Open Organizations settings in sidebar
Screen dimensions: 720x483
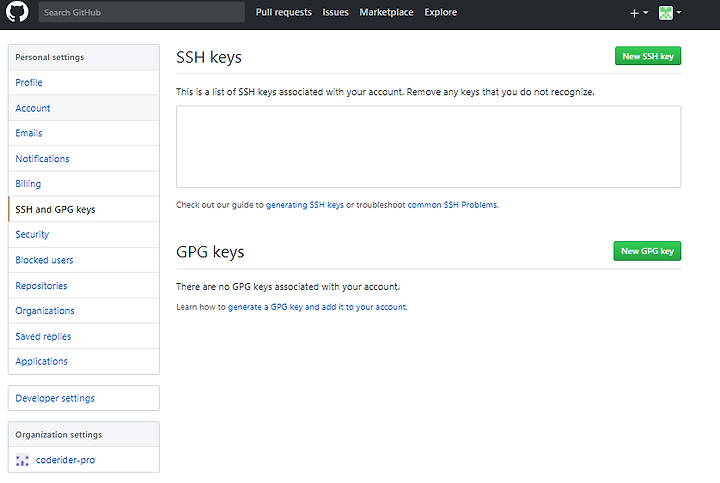84,311
